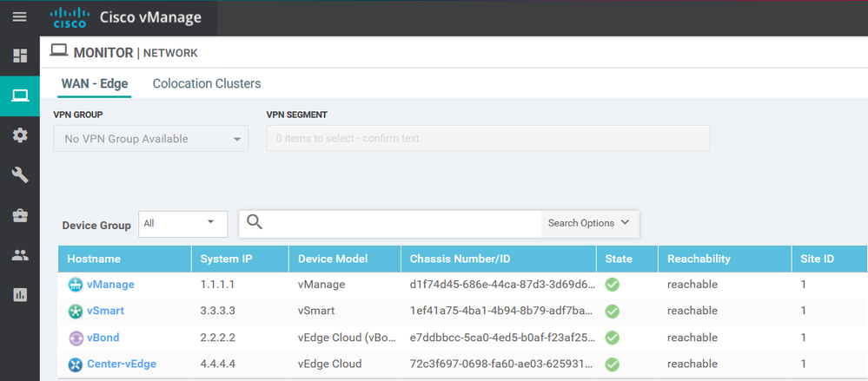Open the Center-vEdge hostname link

[122, 364]
